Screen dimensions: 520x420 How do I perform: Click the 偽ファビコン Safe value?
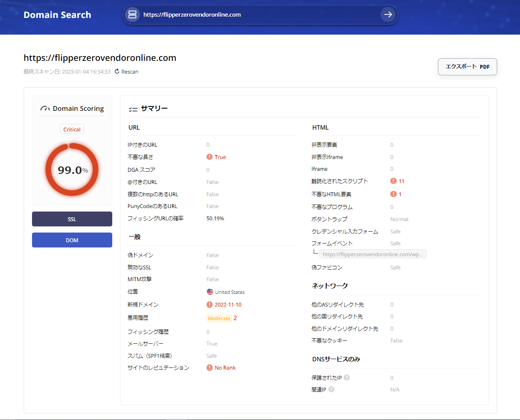click(395, 267)
